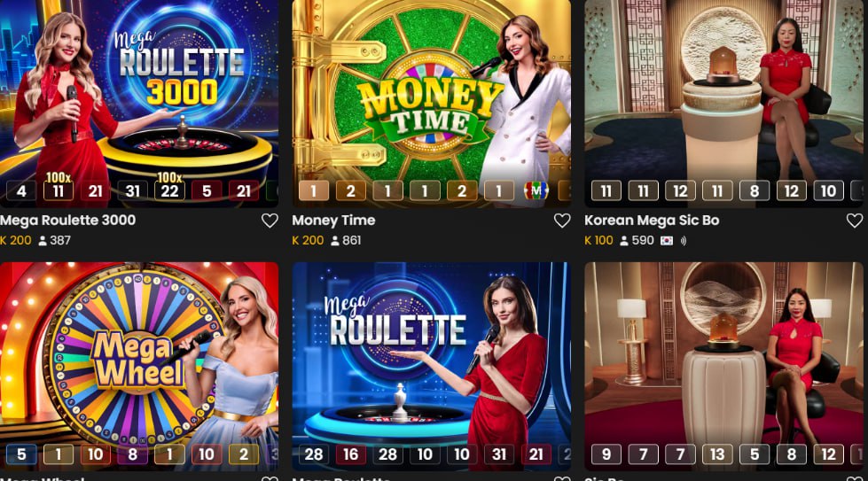
Task: Click the player count icon under Money Time
Action: tap(335, 241)
